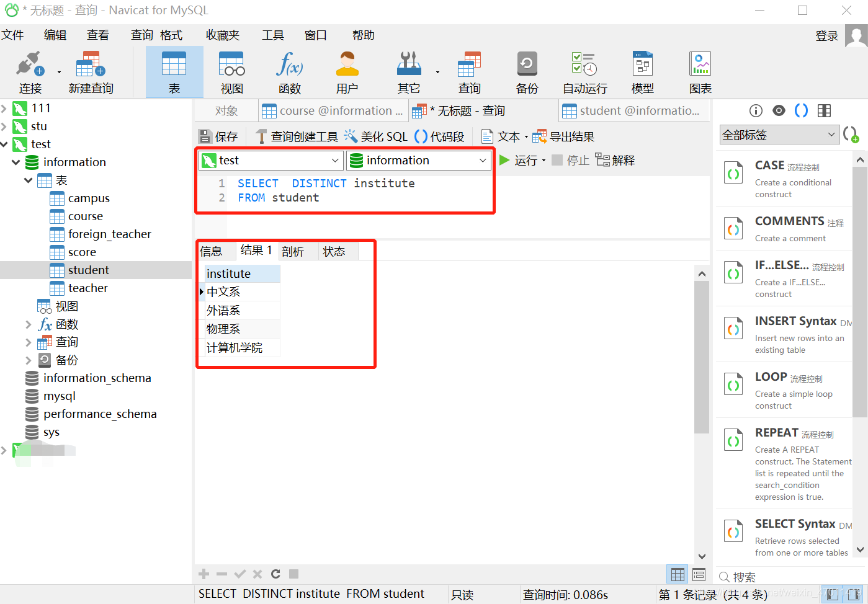
Task: Click the 保存 save button
Action: click(218, 137)
